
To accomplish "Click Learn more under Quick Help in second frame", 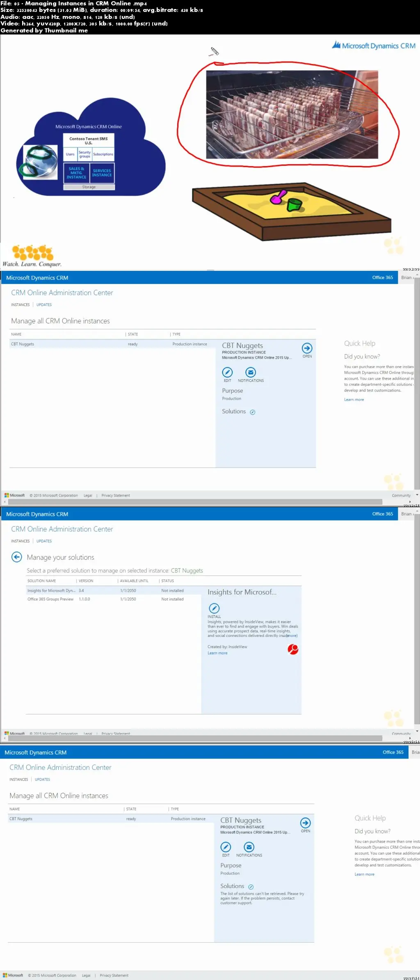I will [x=354, y=400].
